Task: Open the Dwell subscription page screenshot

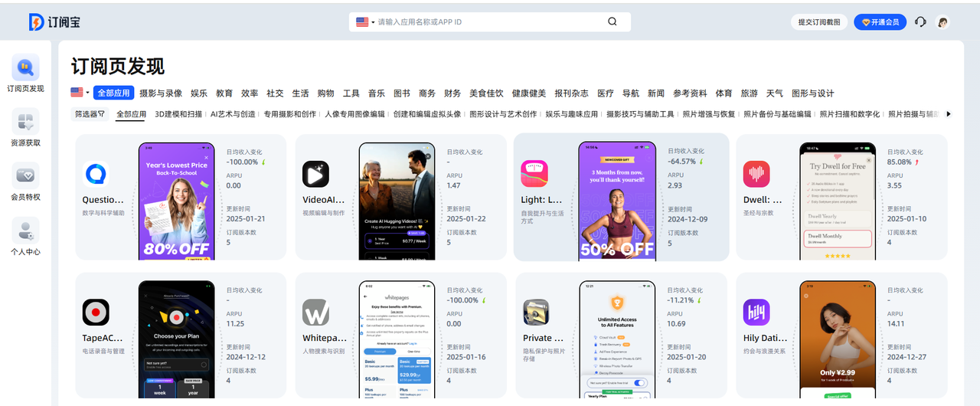Action: [837, 201]
